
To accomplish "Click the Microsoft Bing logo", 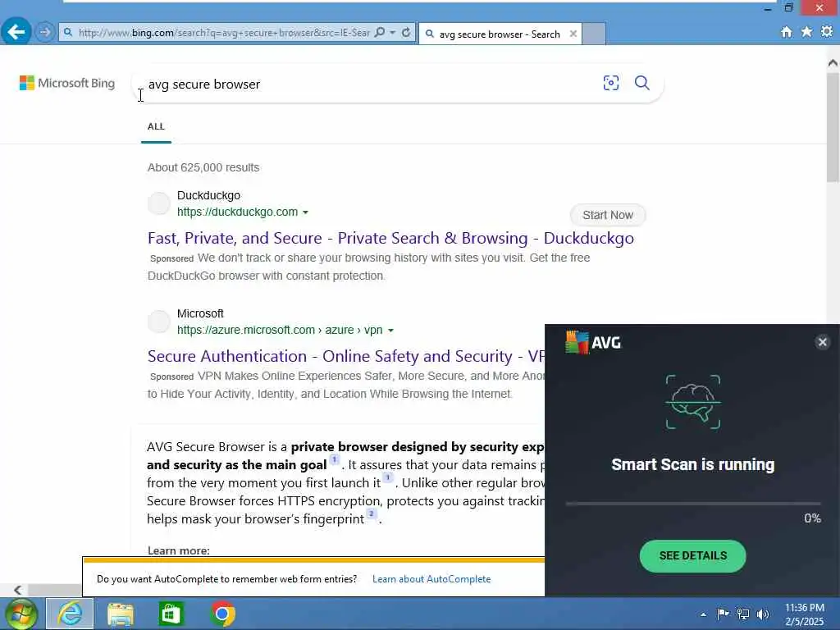I will [67, 83].
